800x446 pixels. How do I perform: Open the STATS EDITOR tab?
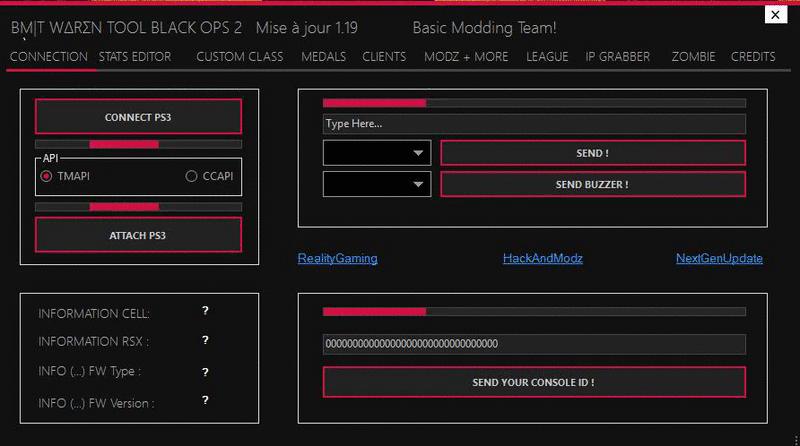pyautogui.click(x=135, y=57)
